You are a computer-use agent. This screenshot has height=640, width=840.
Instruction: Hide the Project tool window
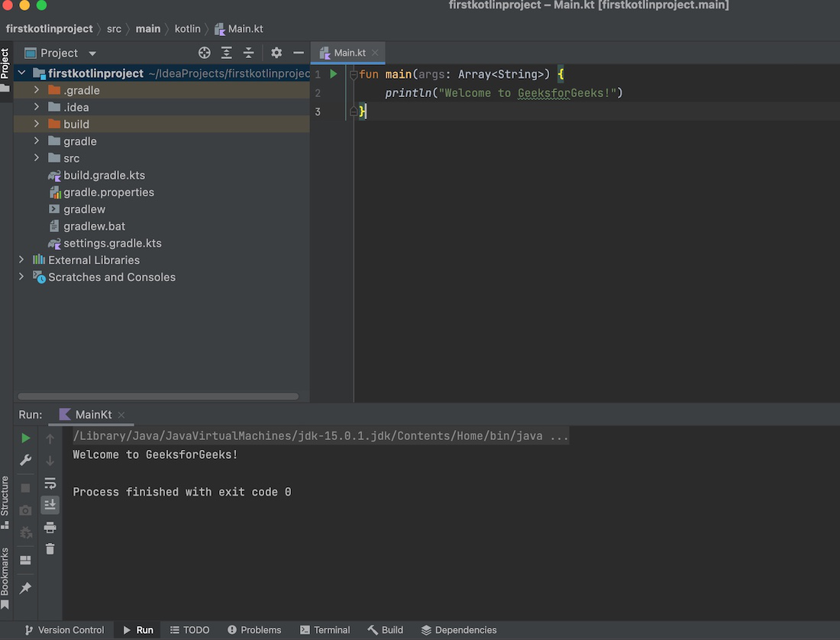(x=299, y=53)
